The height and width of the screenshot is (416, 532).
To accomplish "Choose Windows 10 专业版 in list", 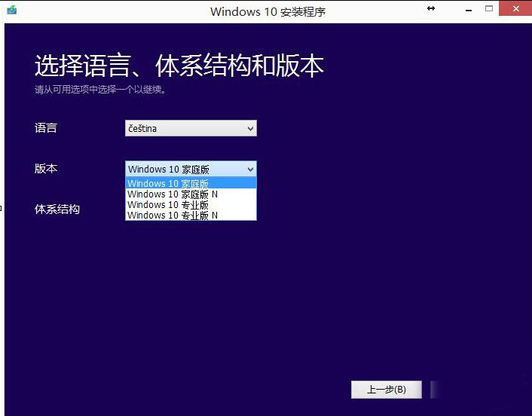I will 191,204.
